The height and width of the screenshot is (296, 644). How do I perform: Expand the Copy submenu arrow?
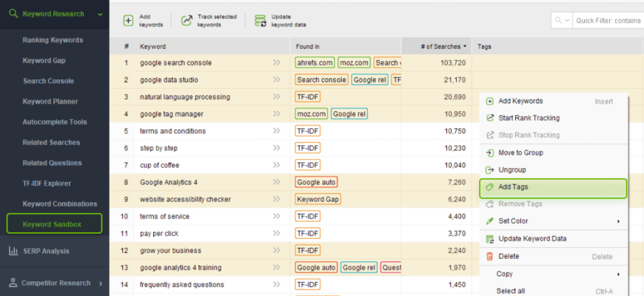(618, 274)
